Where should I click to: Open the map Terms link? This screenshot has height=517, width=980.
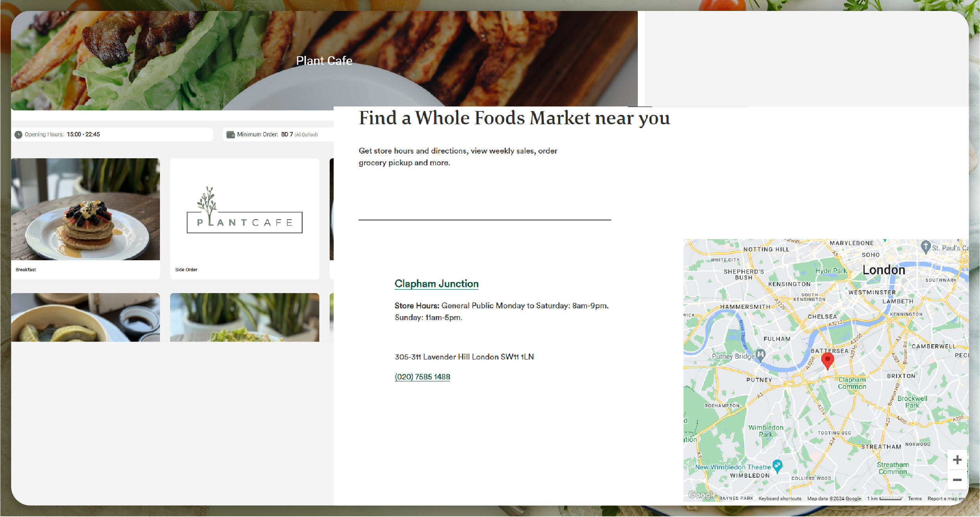pos(915,499)
